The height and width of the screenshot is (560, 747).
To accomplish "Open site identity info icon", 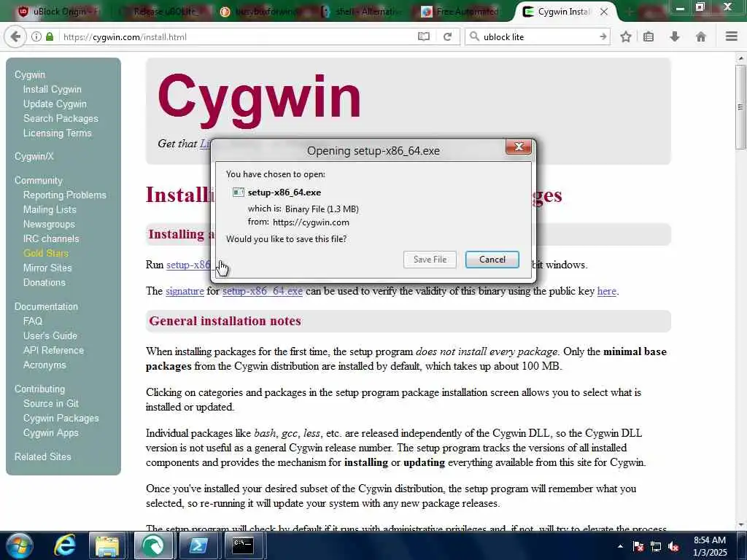I will (36, 36).
